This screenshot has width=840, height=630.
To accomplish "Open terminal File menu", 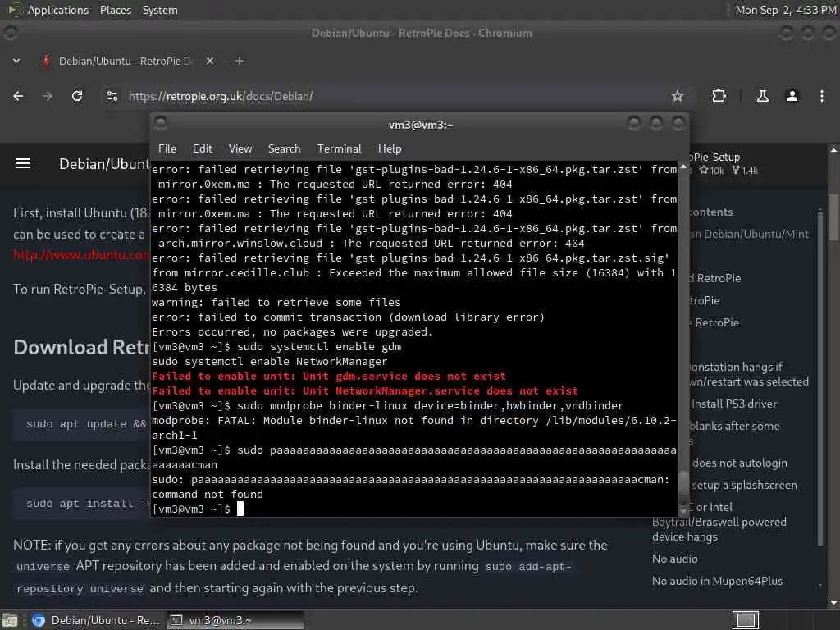I will point(167,149).
